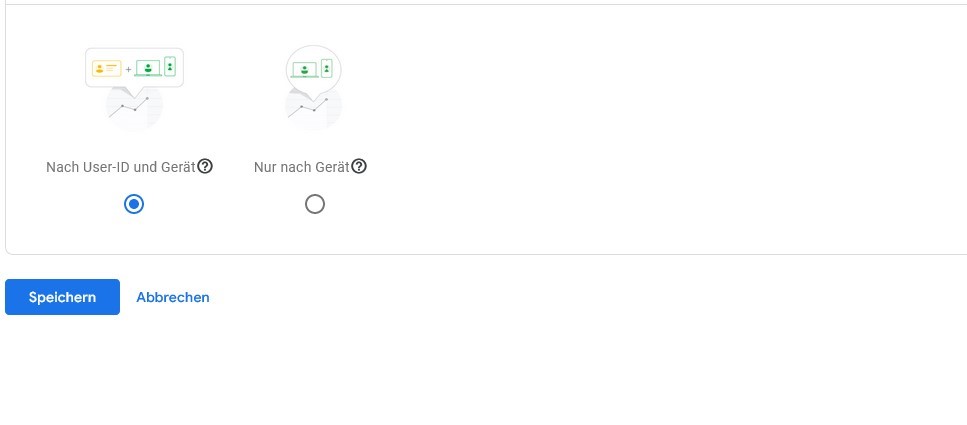Open help icon beside Nur nach Gerät

click(x=359, y=167)
